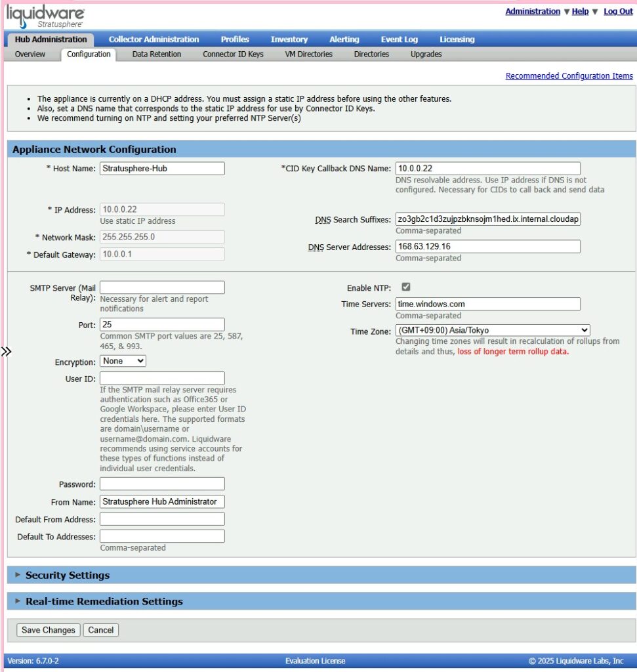
Task: Open the Event Log tab
Action: [400, 39]
